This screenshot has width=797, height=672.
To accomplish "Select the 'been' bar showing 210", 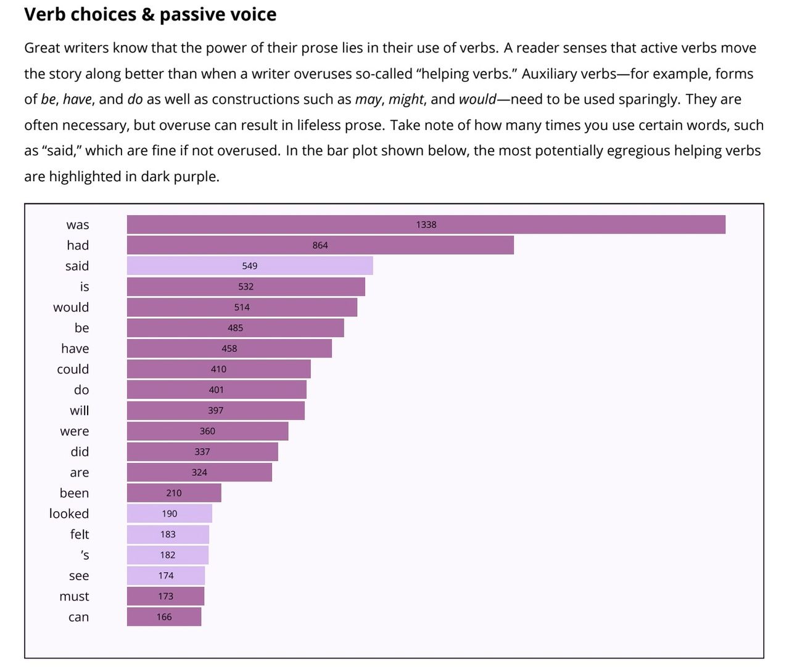I will [174, 493].
